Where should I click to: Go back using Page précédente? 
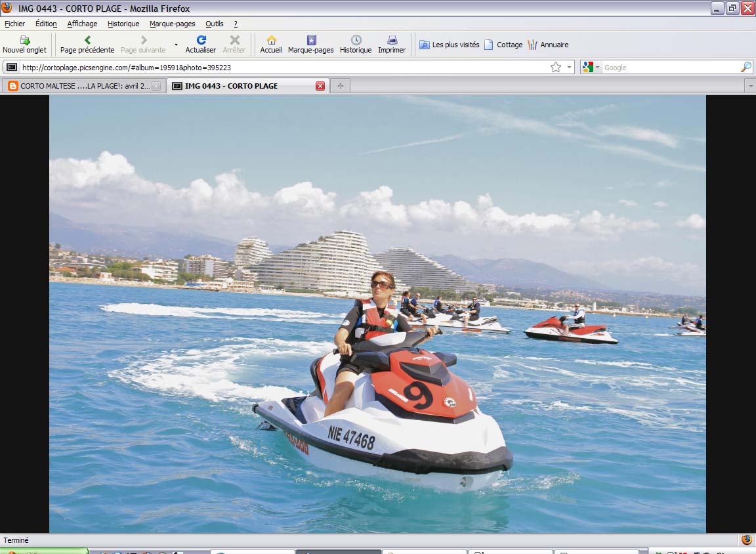coord(87,44)
